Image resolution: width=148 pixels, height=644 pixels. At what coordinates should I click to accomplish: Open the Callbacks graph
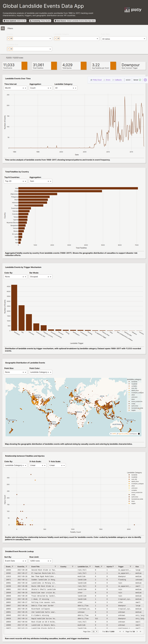click(117, 80)
